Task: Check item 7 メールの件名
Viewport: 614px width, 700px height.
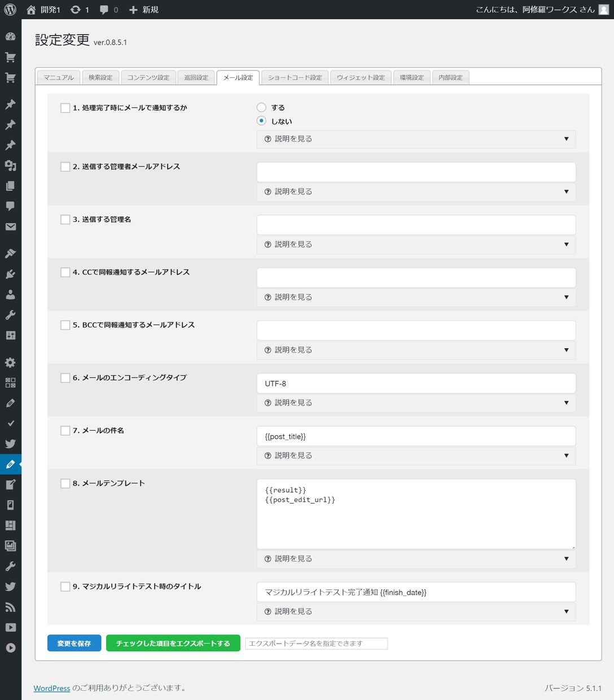Action: (65, 430)
